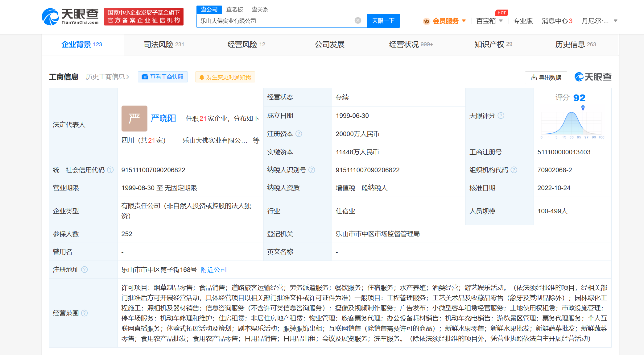
Task: Click the 天眼一下 search button
Action: pyautogui.click(x=383, y=21)
